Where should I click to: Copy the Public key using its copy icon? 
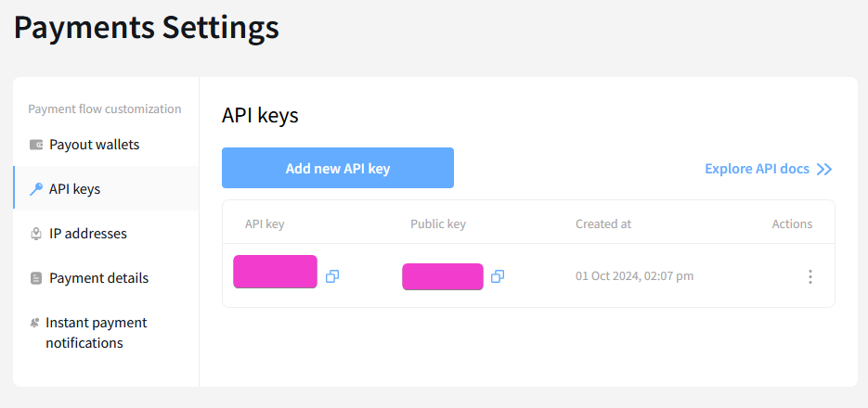(498, 276)
